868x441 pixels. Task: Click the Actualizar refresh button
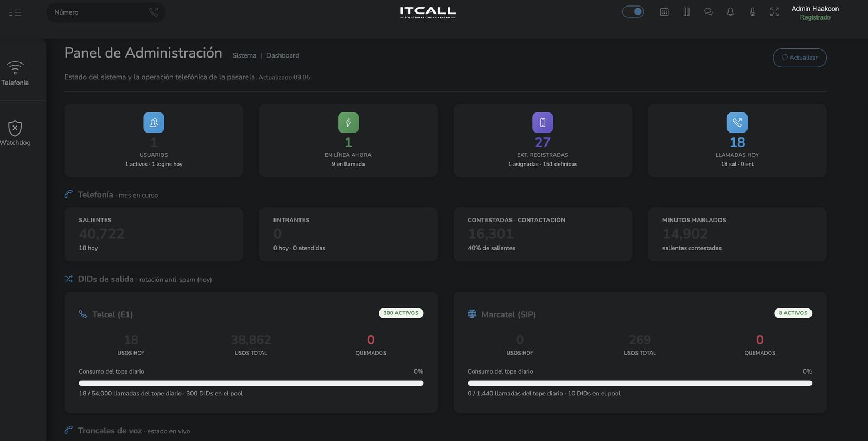pos(800,58)
